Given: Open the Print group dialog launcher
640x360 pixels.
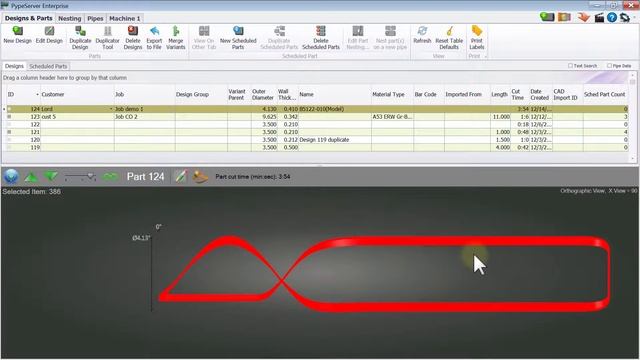Looking at the screenshot, I should click(x=486, y=56).
